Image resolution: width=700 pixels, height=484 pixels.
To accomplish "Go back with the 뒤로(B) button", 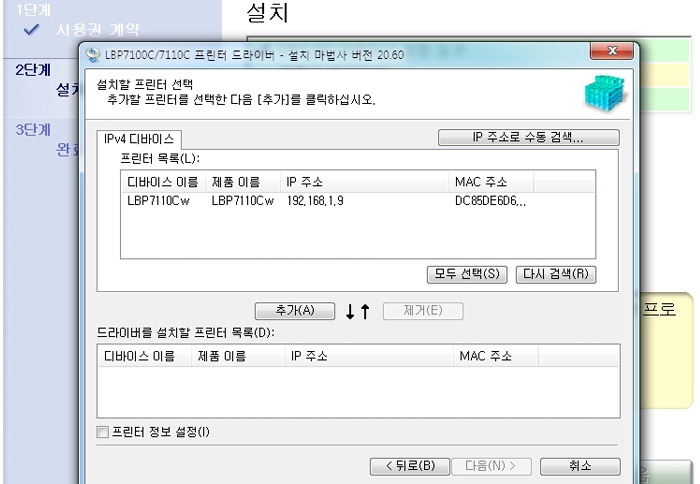I will pyautogui.click(x=410, y=466).
